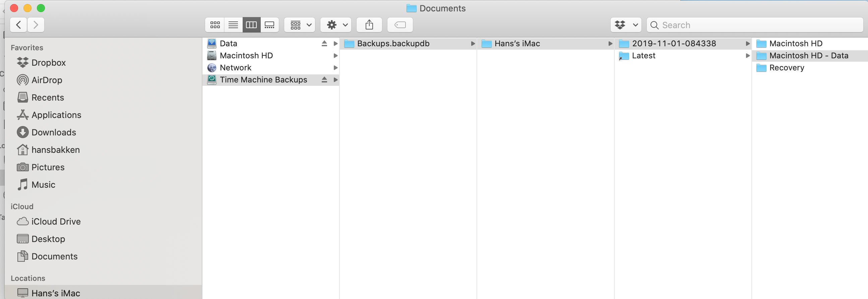Expand the Time Machine Backups arrow
The width and height of the screenshot is (868, 299).
pos(335,80)
